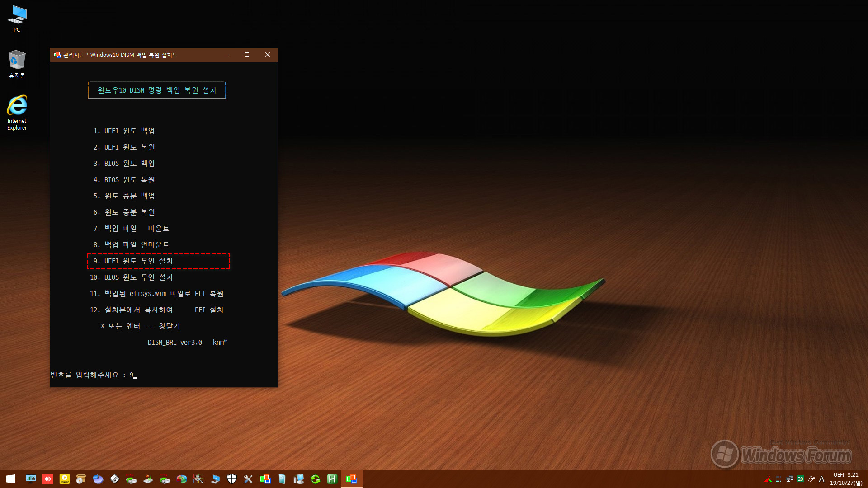
Task: Click the Show Desktop strip at taskbar end
Action: click(866, 479)
